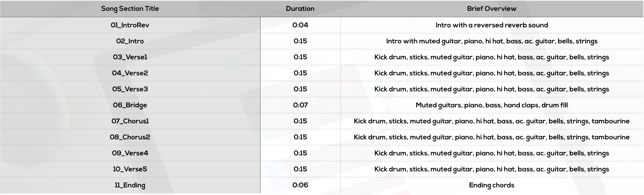This screenshot has width=644, height=195.
Task: Select the 'Muted guitars, piano, bass, hand claps' overview
Action: click(x=492, y=105)
